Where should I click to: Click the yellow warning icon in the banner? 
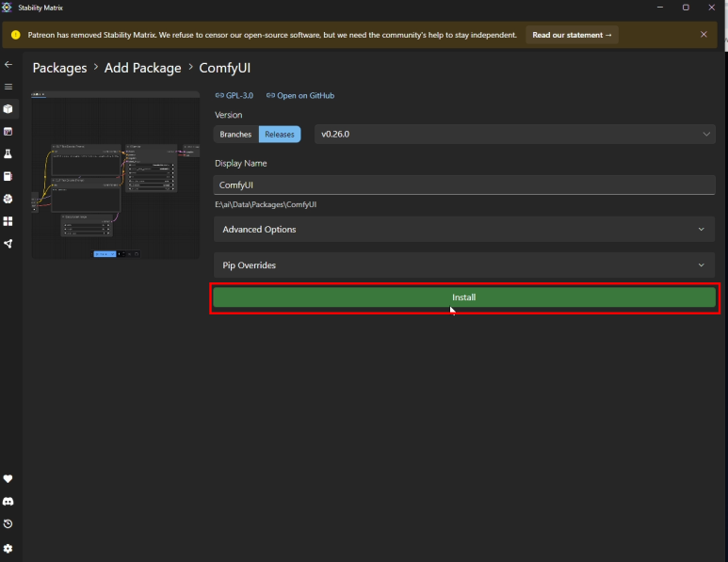(x=16, y=35)
